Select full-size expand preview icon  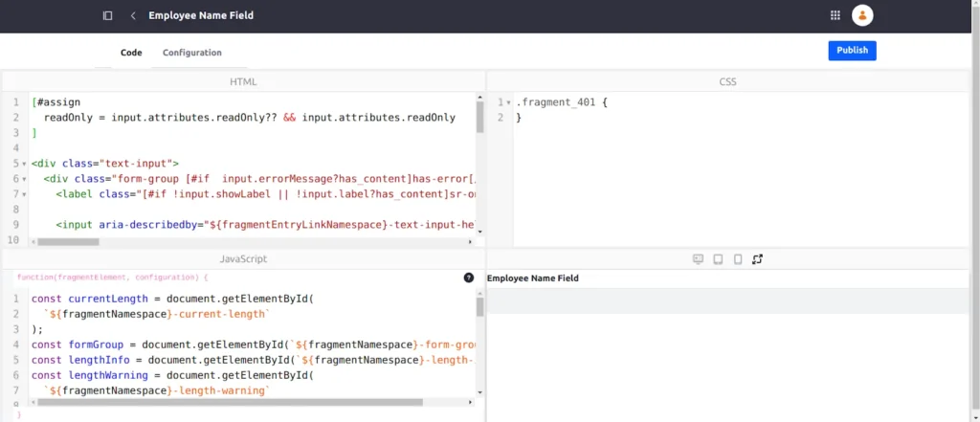pos(758,259)
